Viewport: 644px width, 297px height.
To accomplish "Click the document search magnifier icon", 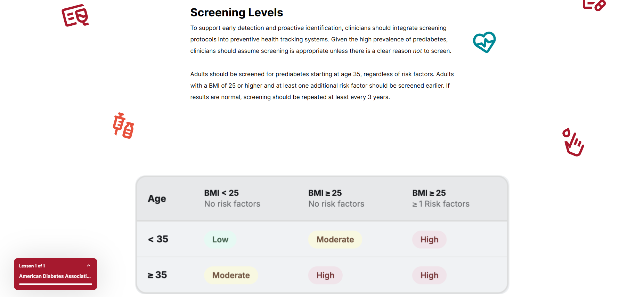I will 75,15.
